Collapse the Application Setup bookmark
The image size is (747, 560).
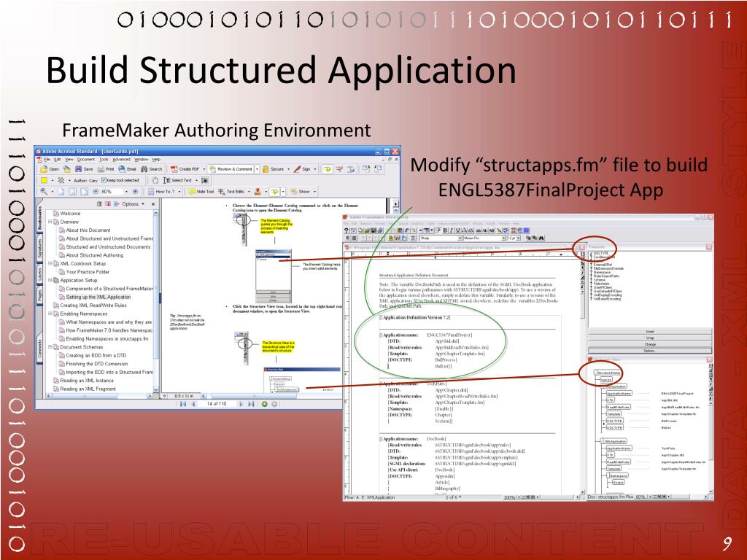pos(50,280)
